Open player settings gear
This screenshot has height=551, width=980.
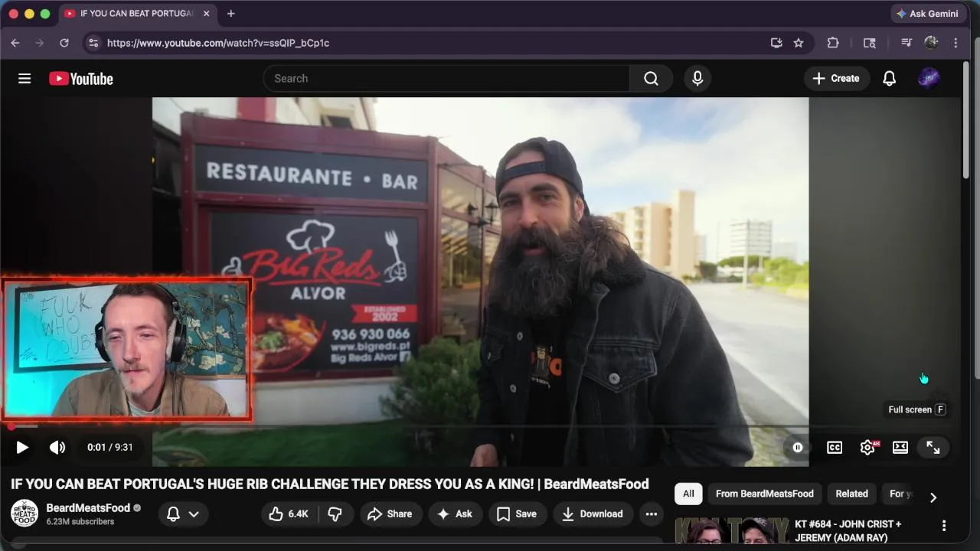867,448
